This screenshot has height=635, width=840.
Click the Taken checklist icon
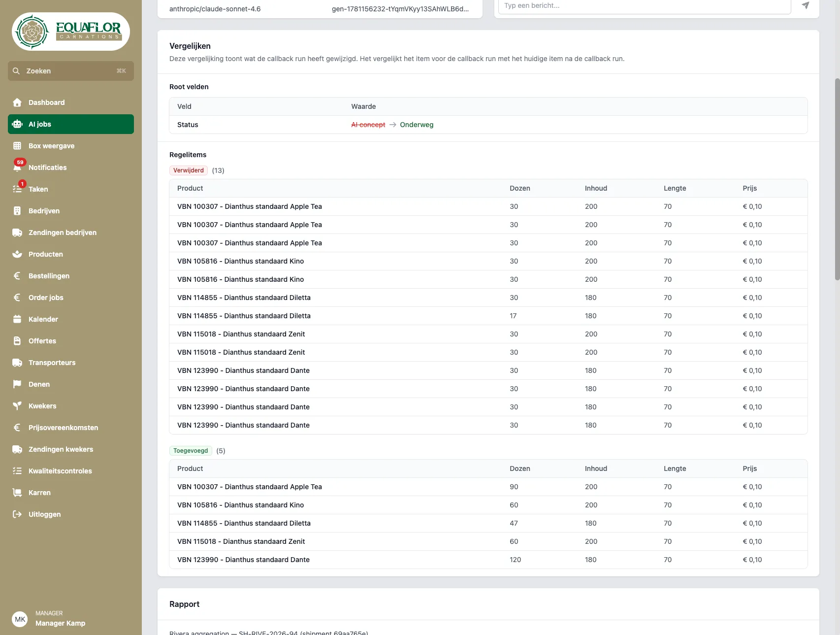click(x=17, y=189)
